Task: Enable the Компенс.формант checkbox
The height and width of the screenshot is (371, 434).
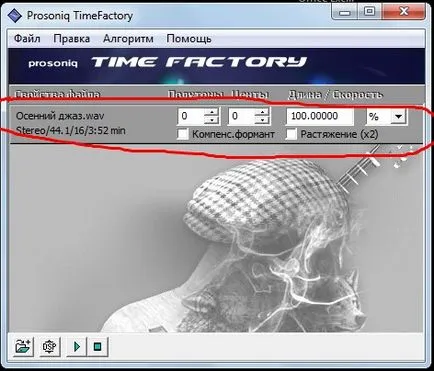Action: coord(183,134)
